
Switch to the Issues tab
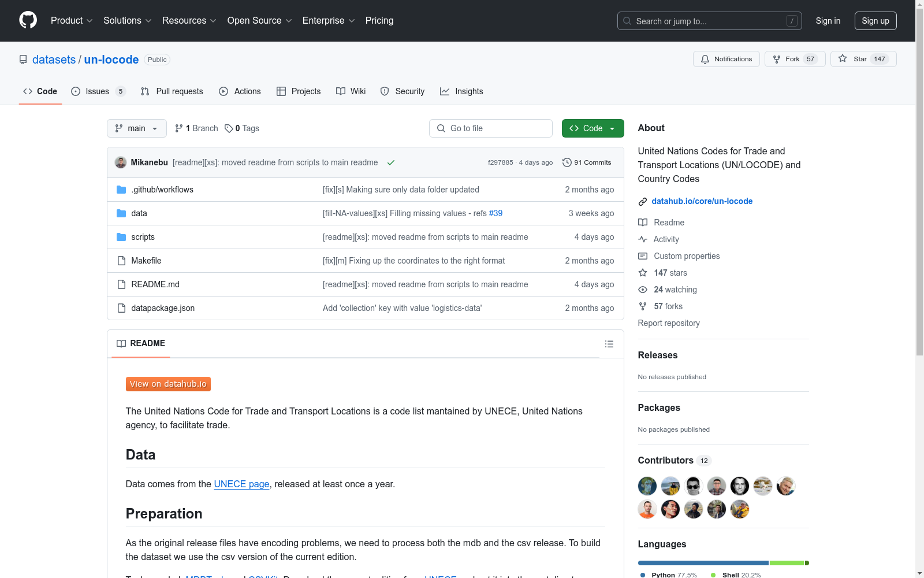[98, 91]
